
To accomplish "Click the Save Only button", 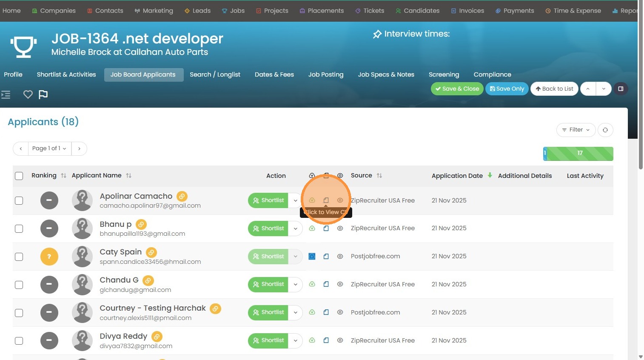I will [507, 89].
